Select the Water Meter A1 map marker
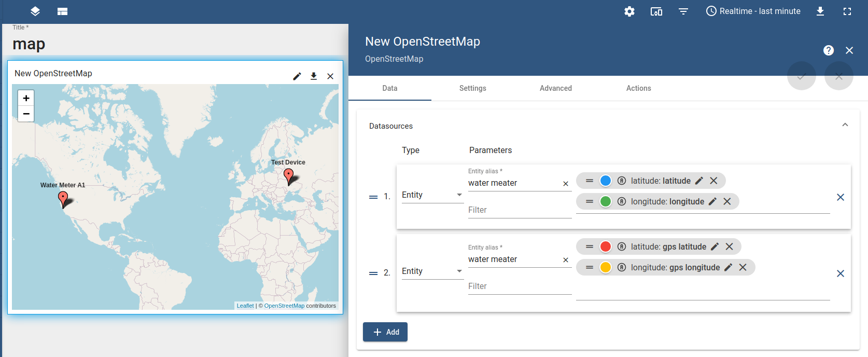The height and width of the screenshot is (357, 868). 63,199
